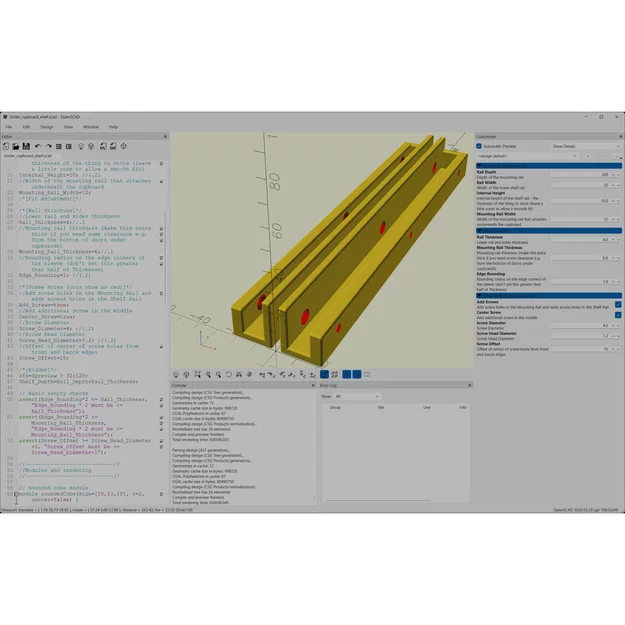Click the Info column header in Error-Log
Screen dimensions: 625x625
(462, 407)
